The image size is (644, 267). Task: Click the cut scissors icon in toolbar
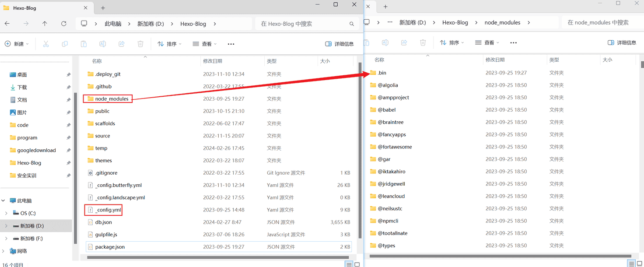tap(46, 44)
